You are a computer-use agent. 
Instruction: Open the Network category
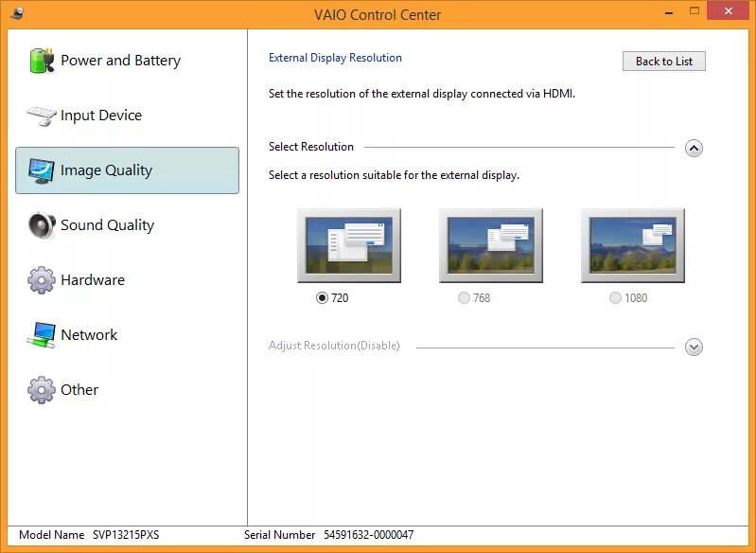pyautogui.click(x=128, y=335)
